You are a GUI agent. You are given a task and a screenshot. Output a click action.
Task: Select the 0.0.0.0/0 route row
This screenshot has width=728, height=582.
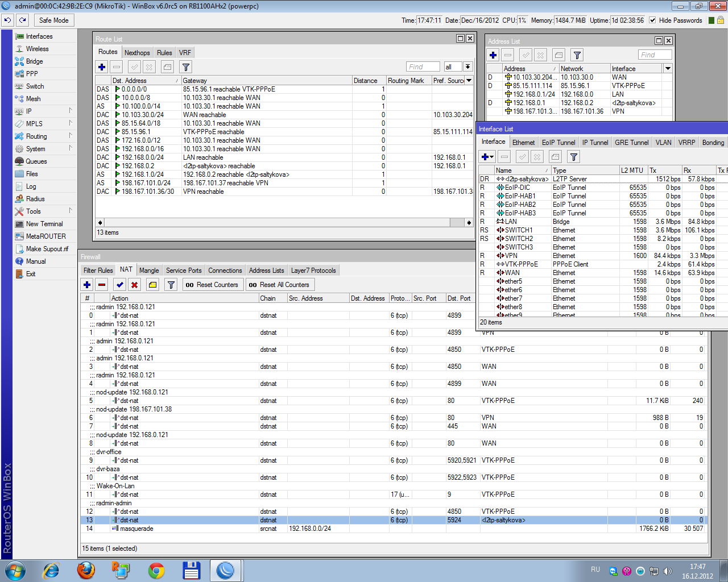click(284, 89)
